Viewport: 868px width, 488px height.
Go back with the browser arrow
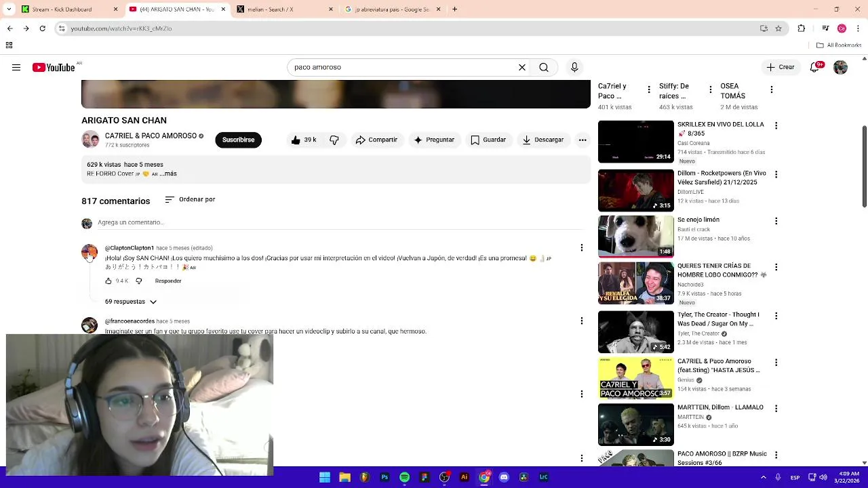pyautogui.click(x=9, y=28)
